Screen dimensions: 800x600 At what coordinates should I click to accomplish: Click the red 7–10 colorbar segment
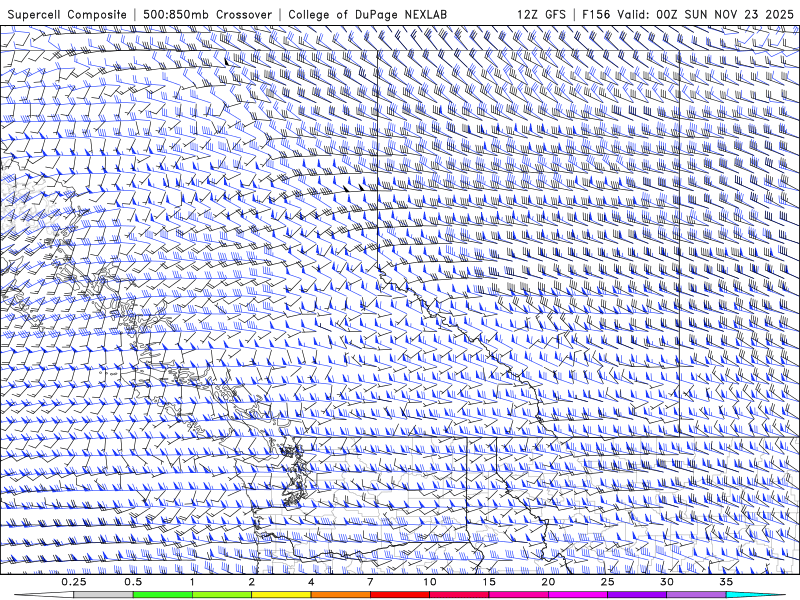tap(399, 595)
